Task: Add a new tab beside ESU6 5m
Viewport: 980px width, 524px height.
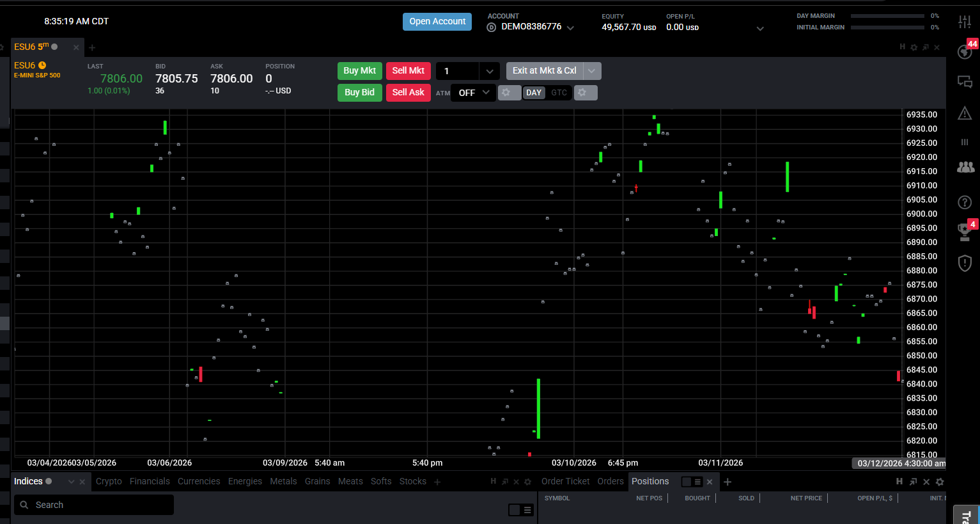Action: coord(92,47)
